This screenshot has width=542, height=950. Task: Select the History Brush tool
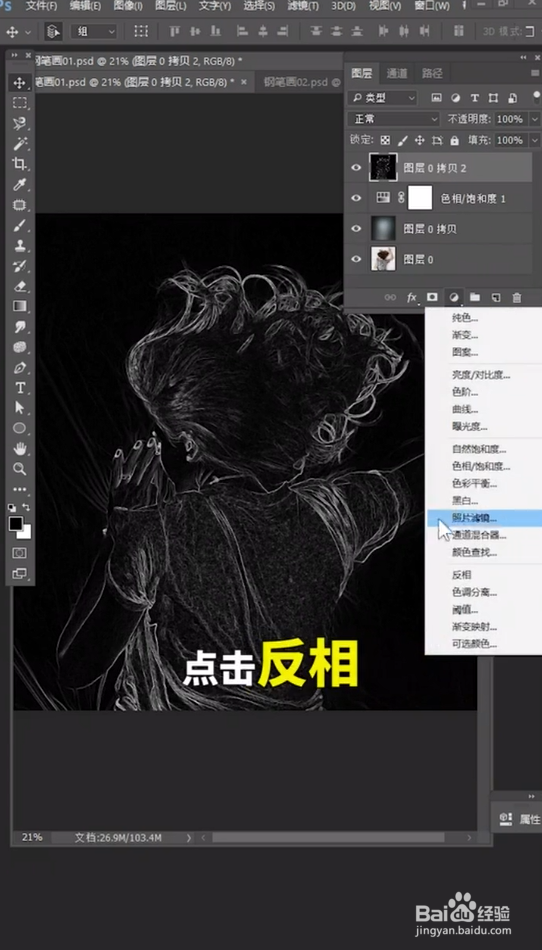click(20, 266)
